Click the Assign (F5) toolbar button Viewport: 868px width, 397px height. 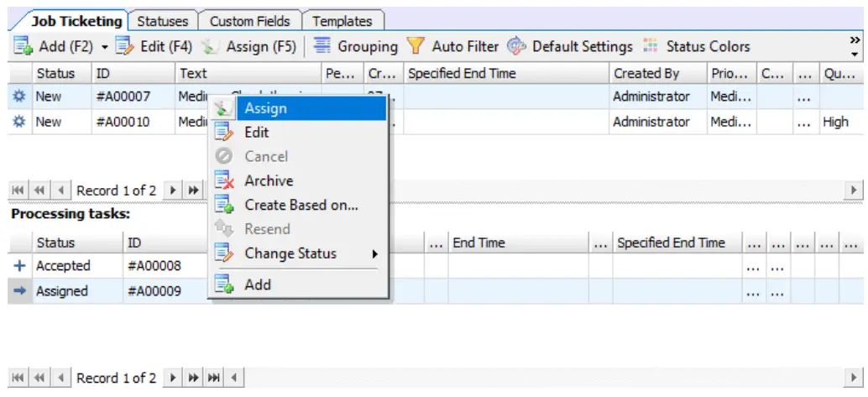tap(248, 46)
